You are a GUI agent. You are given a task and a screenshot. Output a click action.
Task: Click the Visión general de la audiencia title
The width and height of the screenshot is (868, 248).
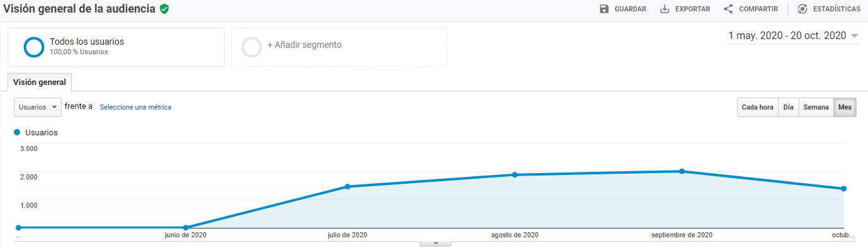79,9
